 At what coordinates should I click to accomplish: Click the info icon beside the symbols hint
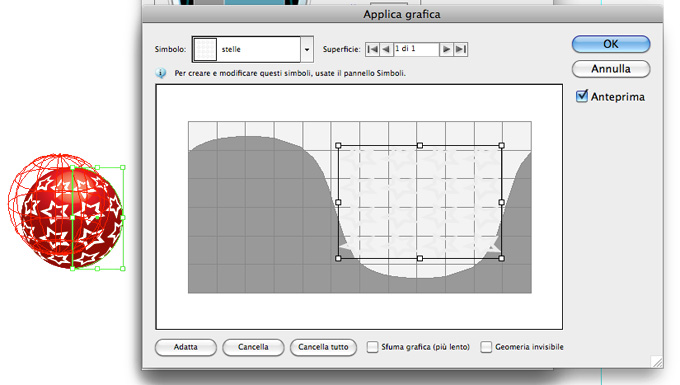161,73
